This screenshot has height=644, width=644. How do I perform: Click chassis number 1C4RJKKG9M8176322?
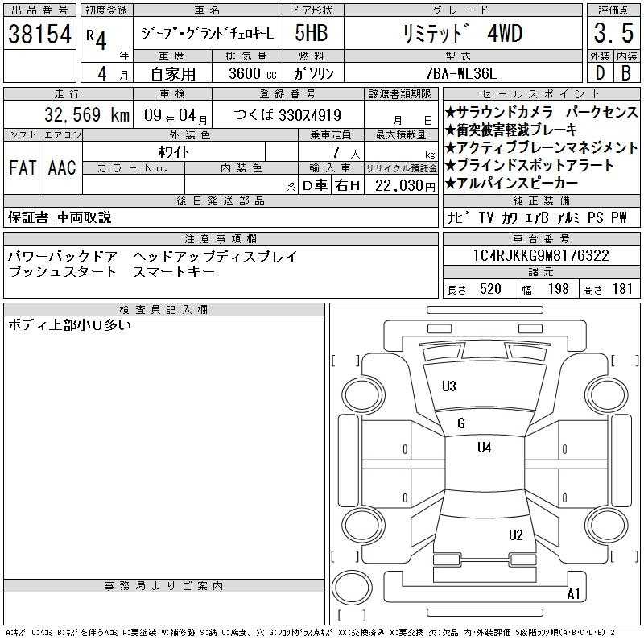click(541, 256)
